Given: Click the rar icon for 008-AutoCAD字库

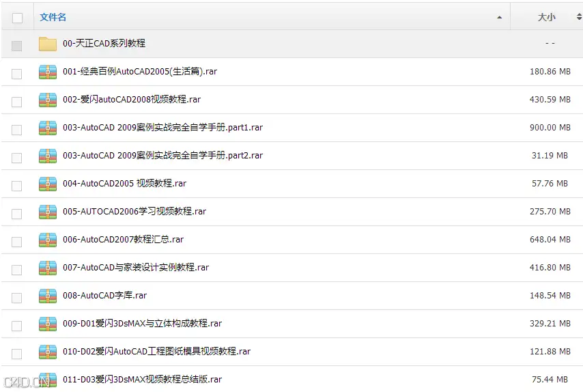Looking at the screenshot, I should (x=48, y=296).
